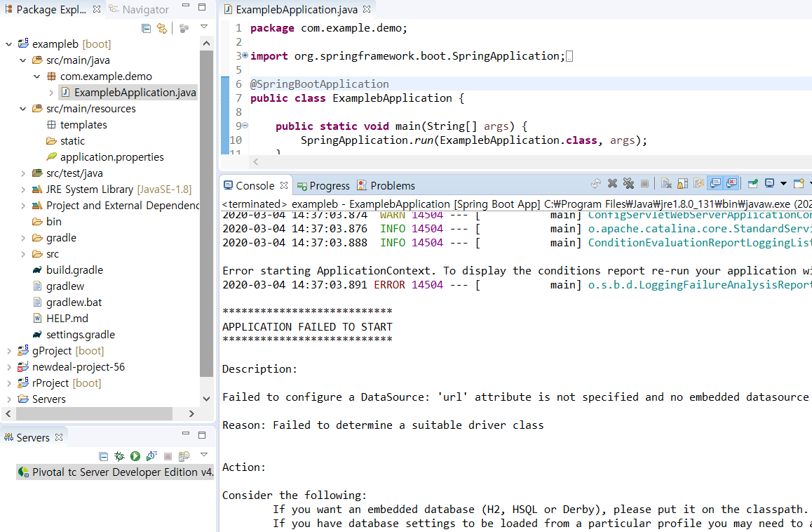Click Package Explorer horizontal scrollbar right arrow
Viewport: 812px width, 532px height.
(191, 413)
